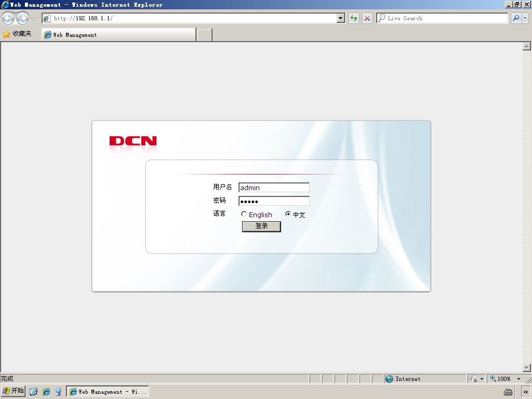Click the first quick launch icon next to Start

[33, 392]
